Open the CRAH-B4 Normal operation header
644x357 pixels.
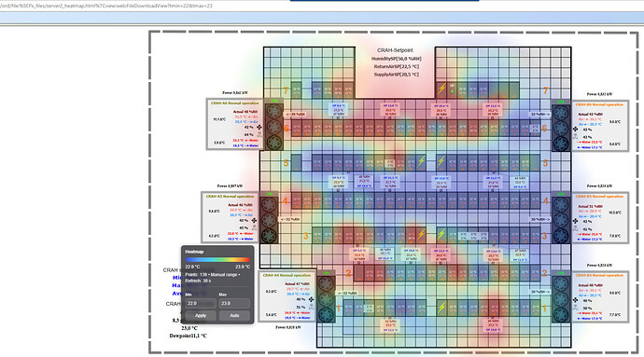click(x=599, y=275)
